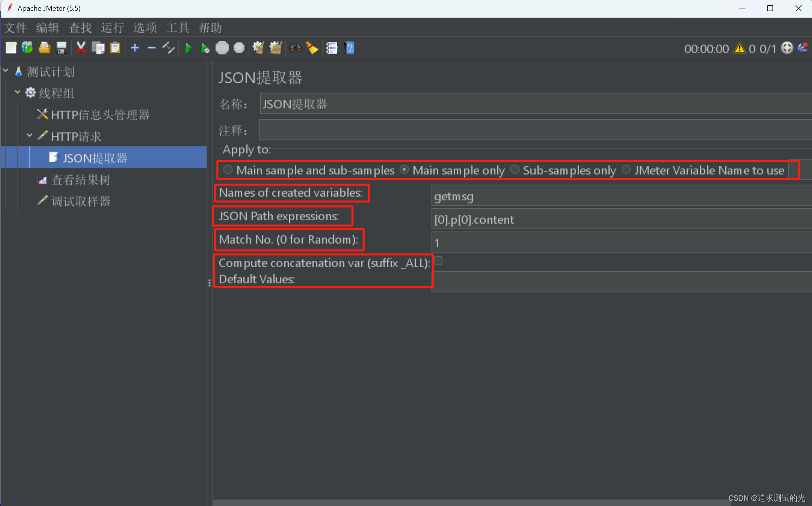Collapse the 测试计划 tree node arrow
Viewport: 812px width, 506px height.
6,71
